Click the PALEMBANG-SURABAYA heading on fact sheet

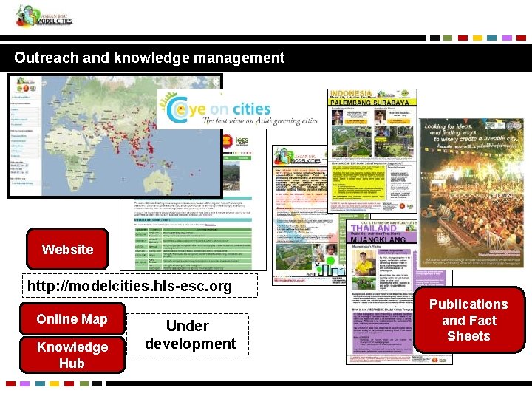[370, 103]
